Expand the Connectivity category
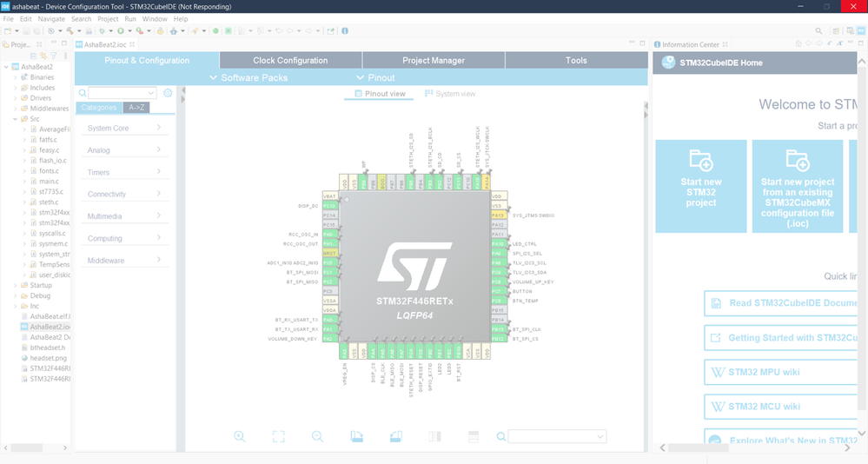This screenshot has height=464, width=868. [x=124, y=194]
